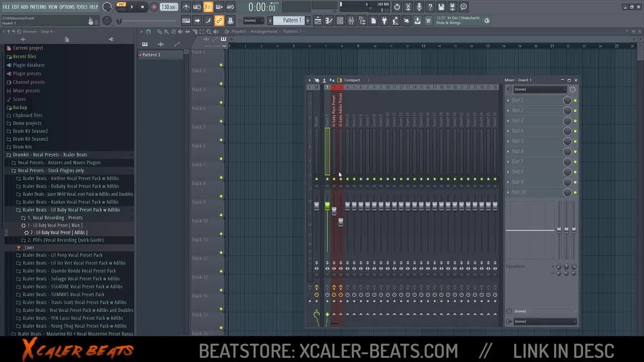The height and width of the screenshot is (362, 644).
Task: Click the tempo field showing 130.000
Action: click(169, 7)
